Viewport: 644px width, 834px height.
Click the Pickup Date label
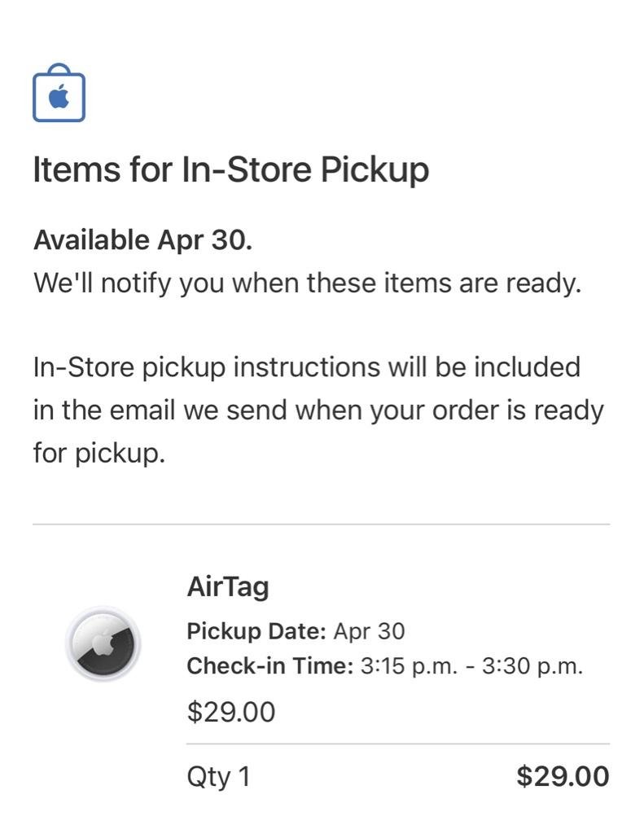click(256, 631)
